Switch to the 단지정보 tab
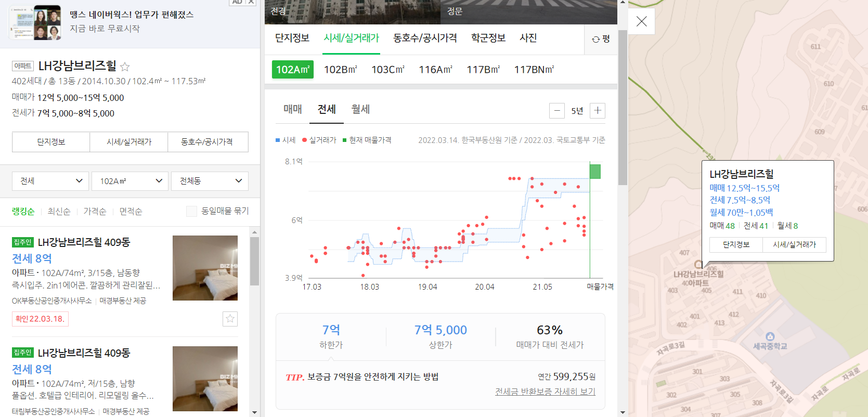The width and height of the screenshot is (868, 417). click(x=292, y=38)
